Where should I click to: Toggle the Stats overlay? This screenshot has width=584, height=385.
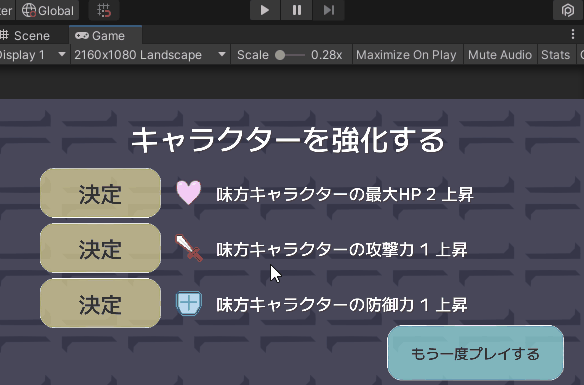(555, 55)
